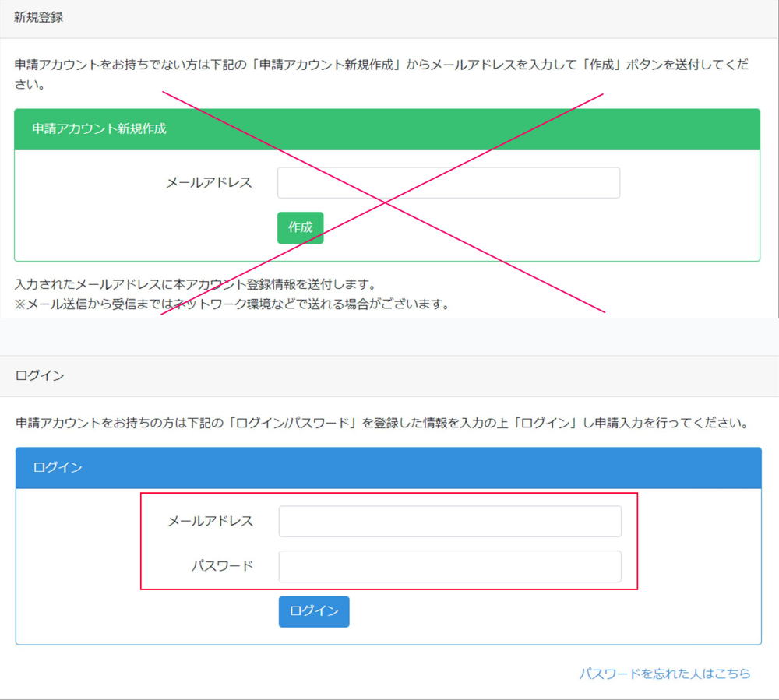The width and height of the screenshot is (779, 700).
Task: Focus the email field in the new account form
Action: (x=448, y=183)
